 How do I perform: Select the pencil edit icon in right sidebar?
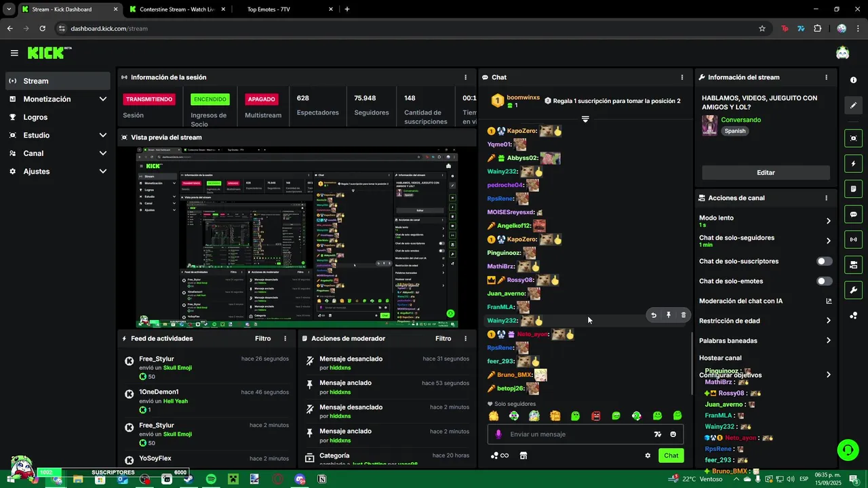pos(853,106)
